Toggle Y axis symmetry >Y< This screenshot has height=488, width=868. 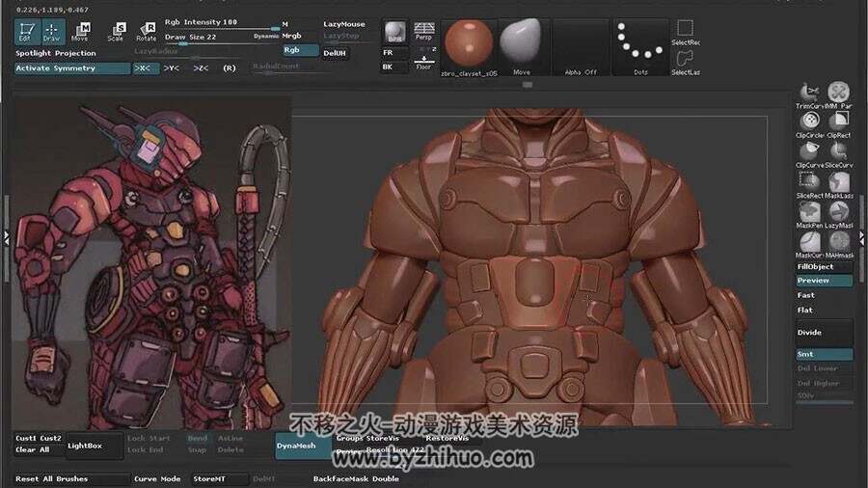[x=171, y=68]
